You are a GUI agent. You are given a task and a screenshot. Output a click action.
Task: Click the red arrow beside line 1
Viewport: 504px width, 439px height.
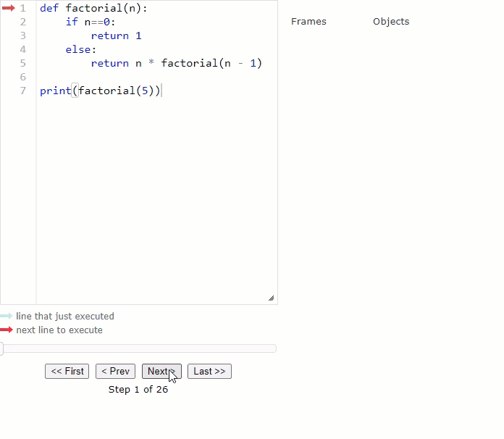8,8
